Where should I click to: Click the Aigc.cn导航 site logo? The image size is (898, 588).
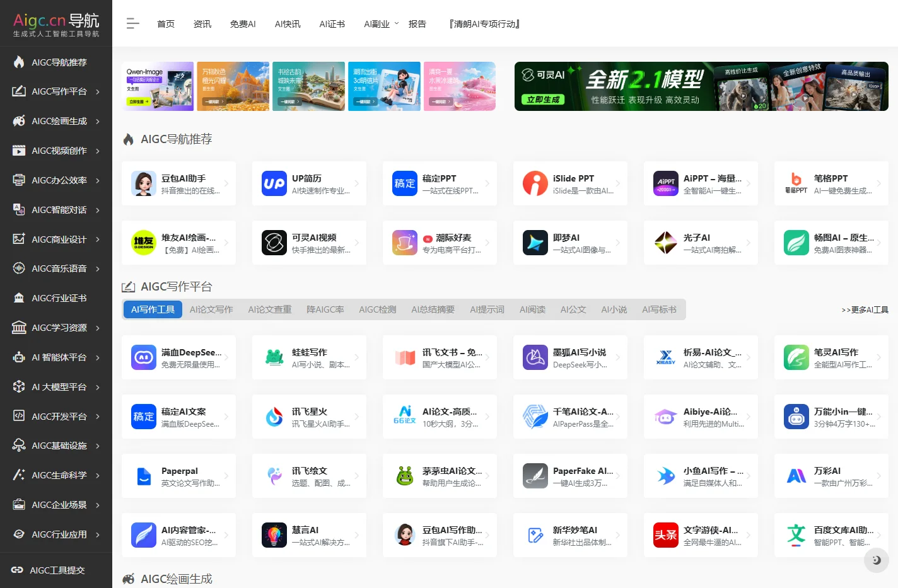coord(56,24)
